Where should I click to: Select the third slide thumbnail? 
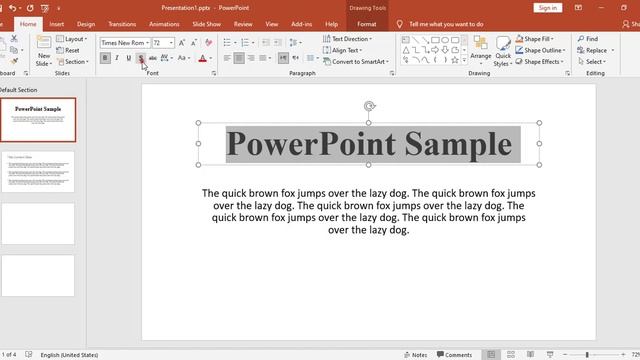click(x=38, y=224)
